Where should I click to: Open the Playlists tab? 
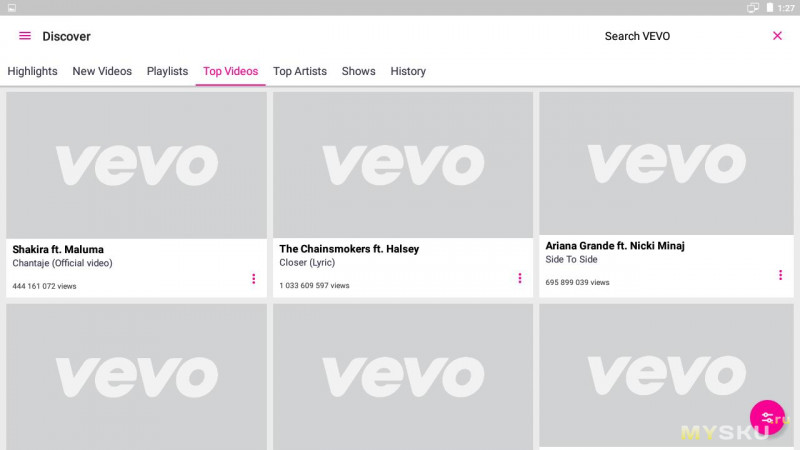167,71
